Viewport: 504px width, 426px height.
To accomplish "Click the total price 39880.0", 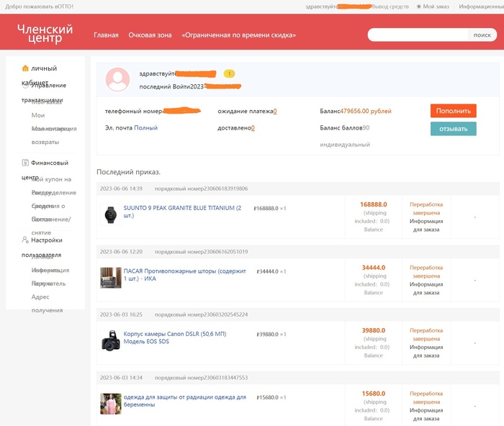I will point(374,330).
